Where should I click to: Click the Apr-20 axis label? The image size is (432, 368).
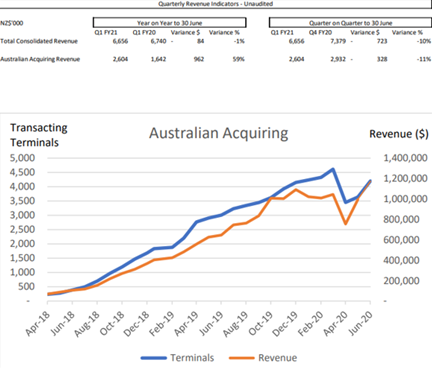[x=336, y=323]
